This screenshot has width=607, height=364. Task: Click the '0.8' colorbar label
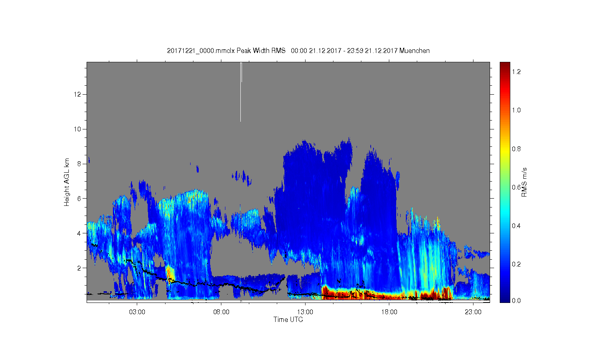516,149
